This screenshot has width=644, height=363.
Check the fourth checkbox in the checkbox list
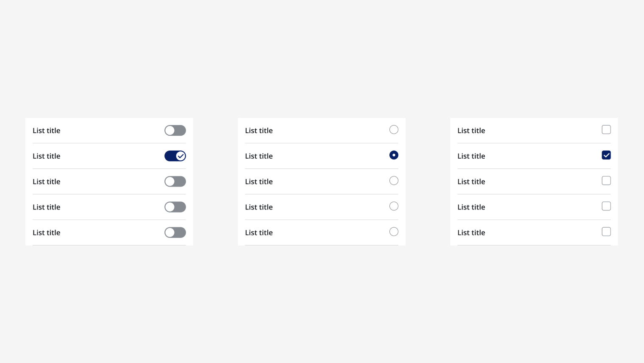606,206
